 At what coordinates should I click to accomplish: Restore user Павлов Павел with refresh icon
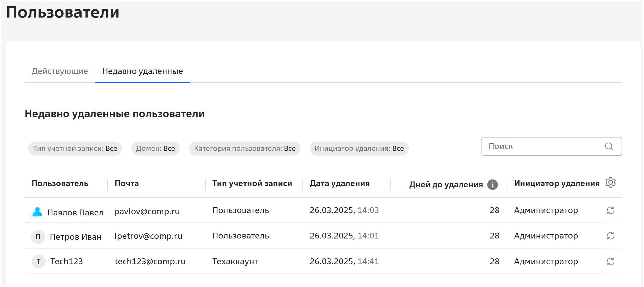(x=610, y=210)
